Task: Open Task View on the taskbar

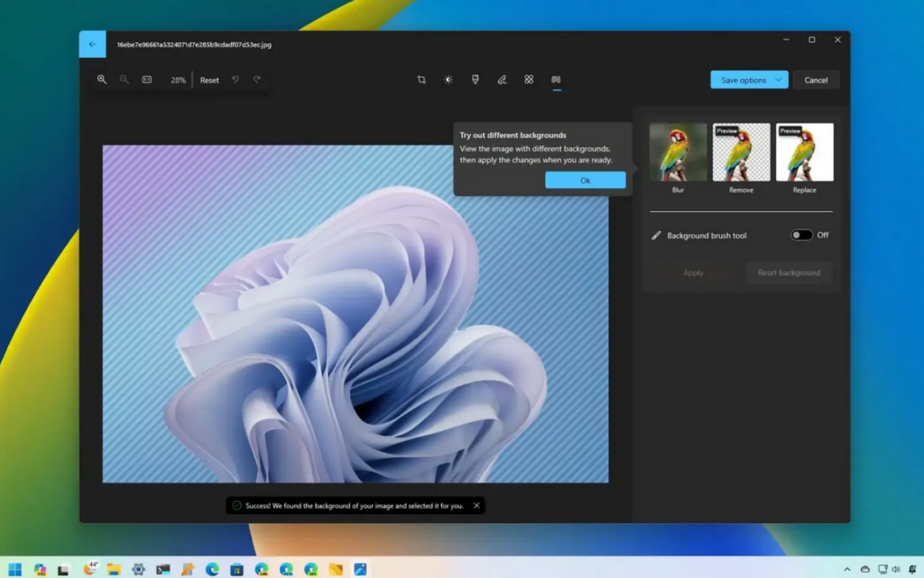Action: [x=63, y=569]
